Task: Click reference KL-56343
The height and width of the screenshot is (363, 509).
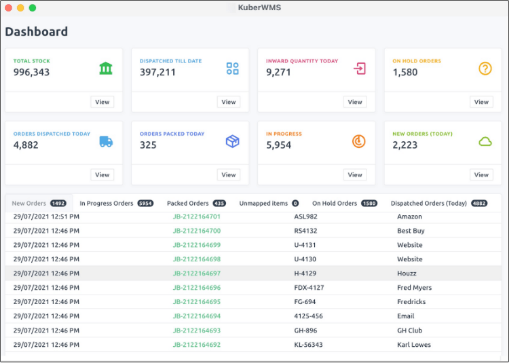Action: pos(308,345)
